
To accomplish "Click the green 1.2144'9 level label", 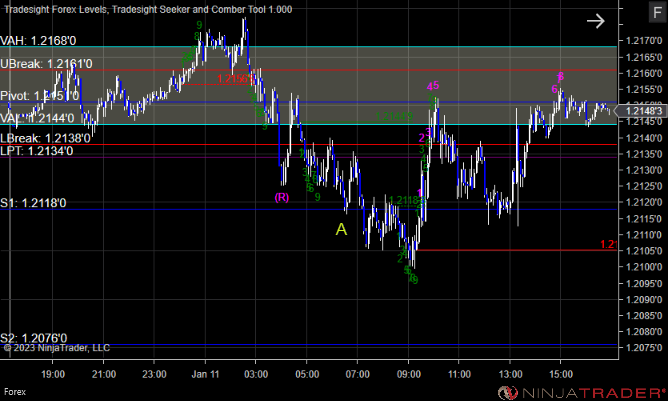I will 394,116.
